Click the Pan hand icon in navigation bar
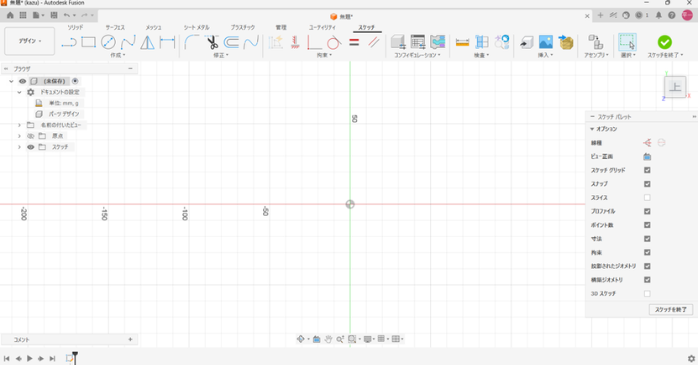Screen dimensions: 698x365 (x=328, y=339)
